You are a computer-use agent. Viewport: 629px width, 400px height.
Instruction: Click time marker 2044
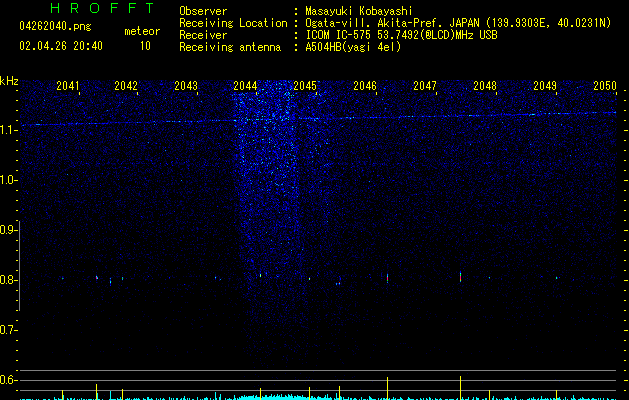tap(245, 85)
